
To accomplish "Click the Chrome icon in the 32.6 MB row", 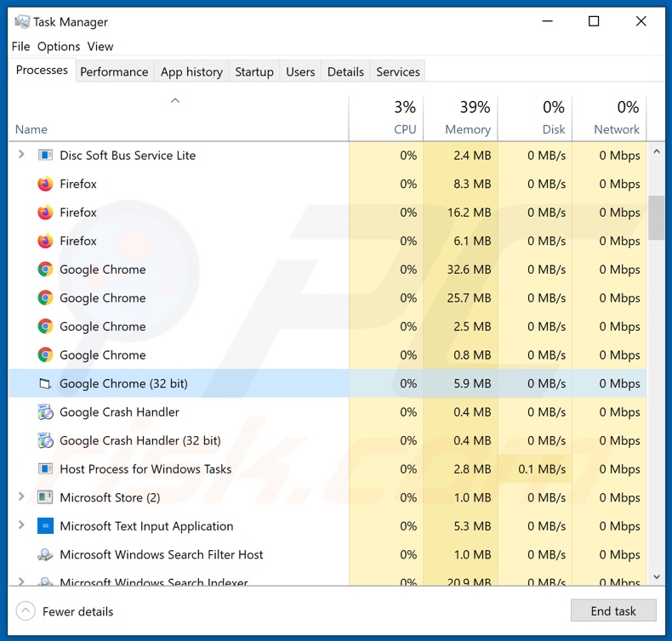I will coord(45,269).
